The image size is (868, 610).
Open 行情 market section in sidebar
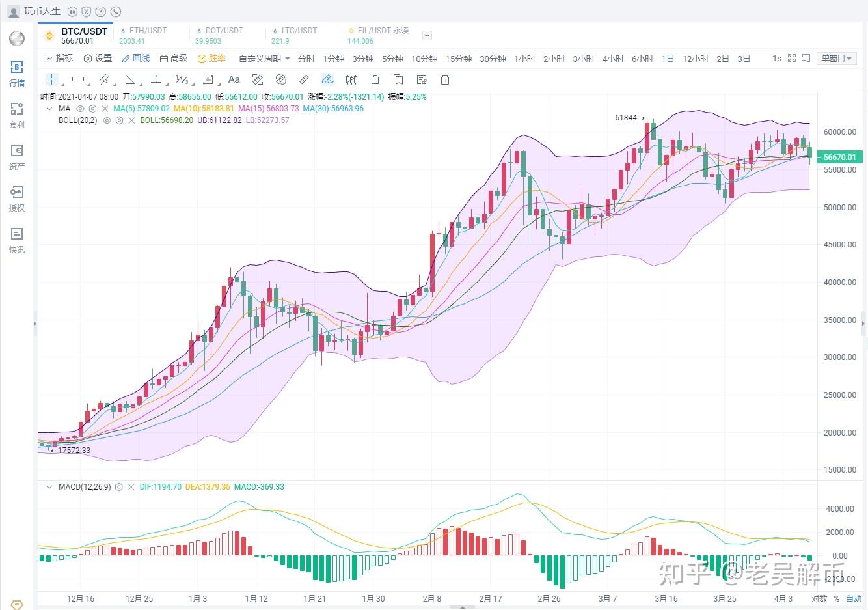(17, 74)
